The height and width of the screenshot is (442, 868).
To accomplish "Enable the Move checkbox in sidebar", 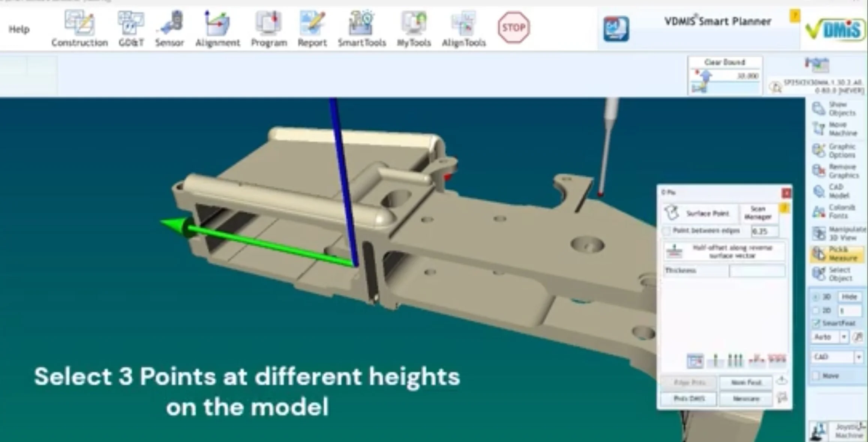I will pos(816,375).
